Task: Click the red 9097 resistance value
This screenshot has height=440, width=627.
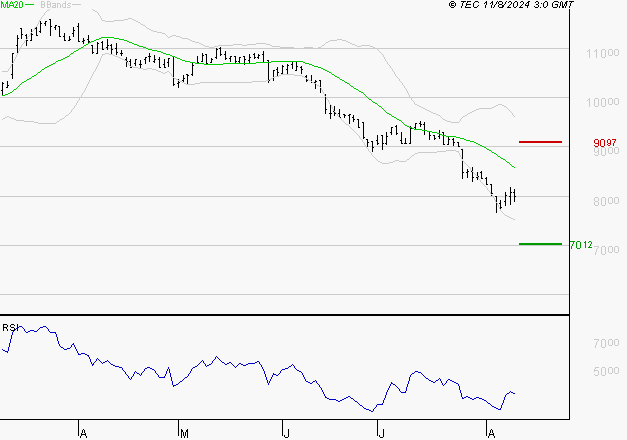Action: tap(605, 142)
